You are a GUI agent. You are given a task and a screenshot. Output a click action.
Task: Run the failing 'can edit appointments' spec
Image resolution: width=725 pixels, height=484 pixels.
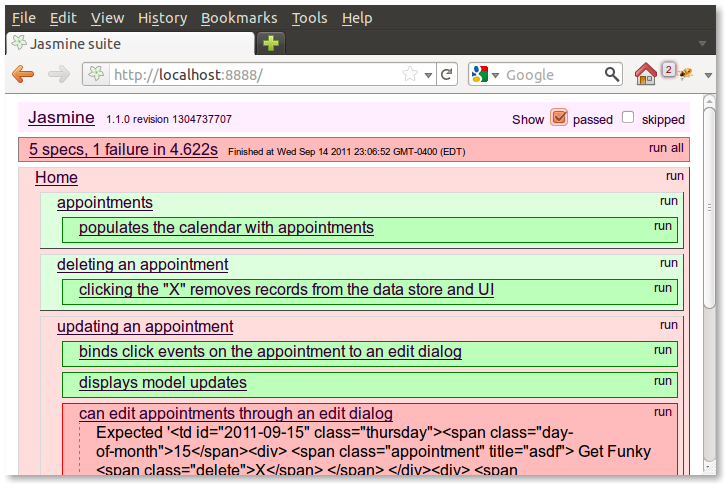click(663, 412)
